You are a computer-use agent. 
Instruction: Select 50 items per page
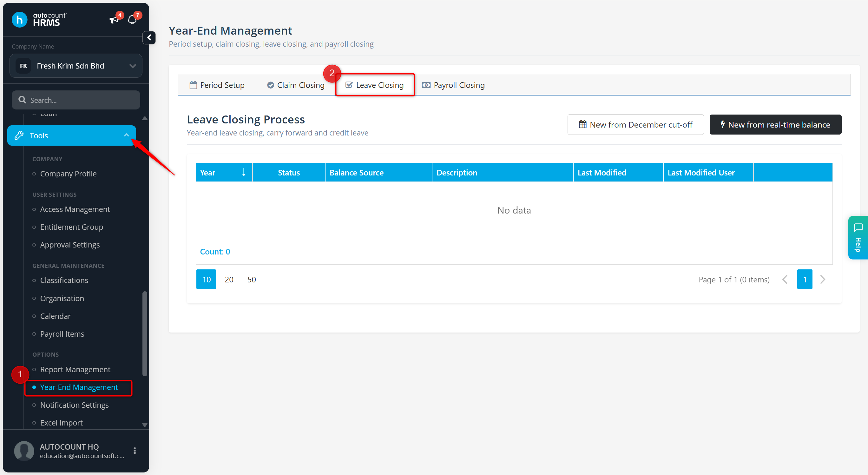pyautogui.click(x=252, y=279)
